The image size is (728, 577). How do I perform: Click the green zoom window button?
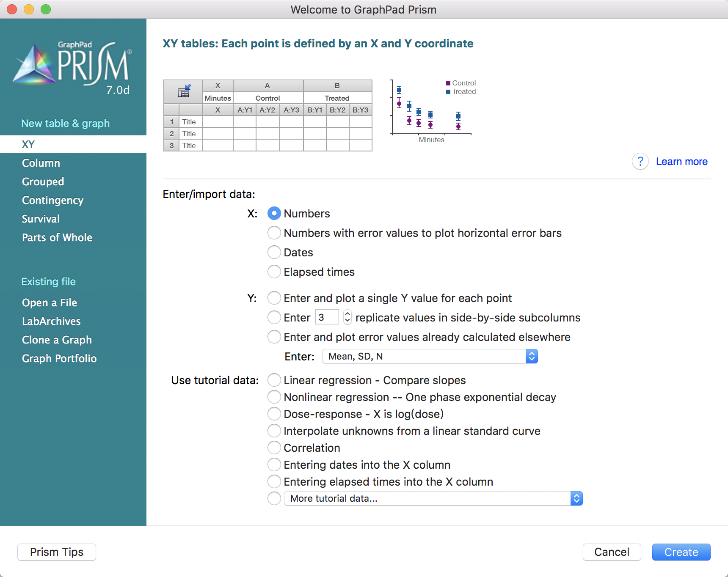coord(46,9)
